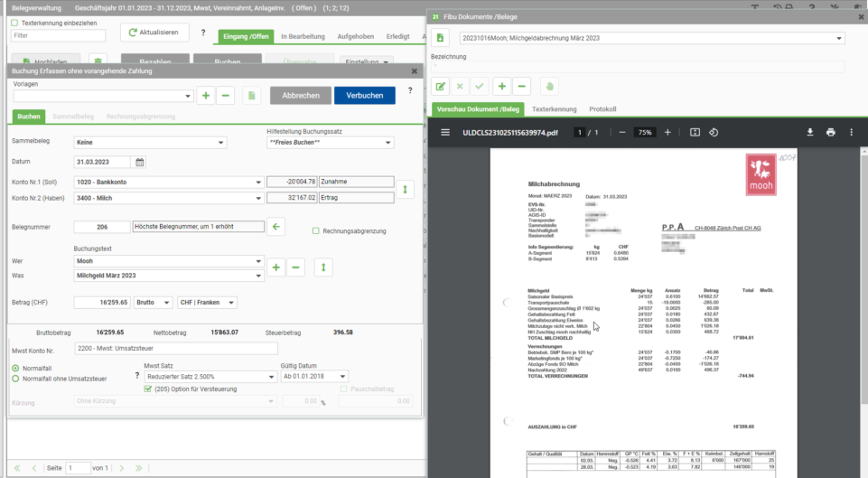
Task: Enable Texterkennung einbeziehen checkbox
Action: coord(15,23)
